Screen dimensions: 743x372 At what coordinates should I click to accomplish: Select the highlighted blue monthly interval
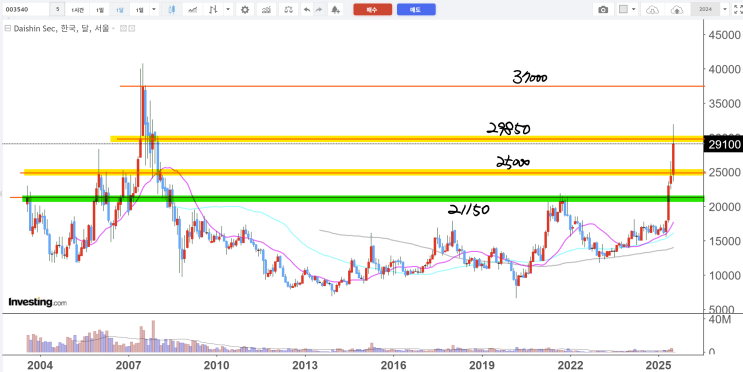(x=119, y=9)
